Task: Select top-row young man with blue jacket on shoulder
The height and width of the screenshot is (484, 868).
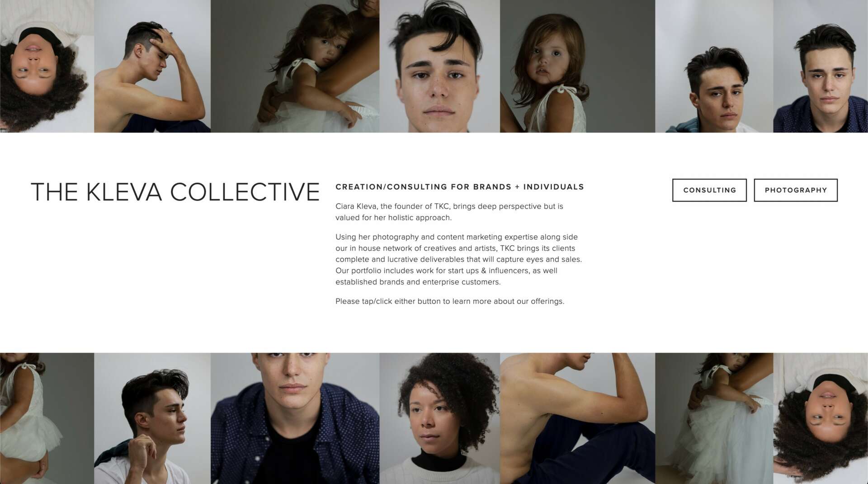Action: [x=714, y=66]
